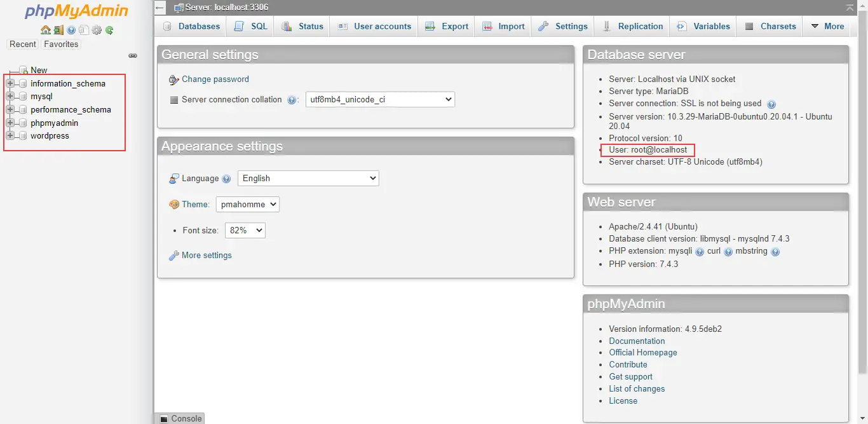Screen dimensions: 868x424
Task: Switch to the SQL tab
Action: point(251,26)
